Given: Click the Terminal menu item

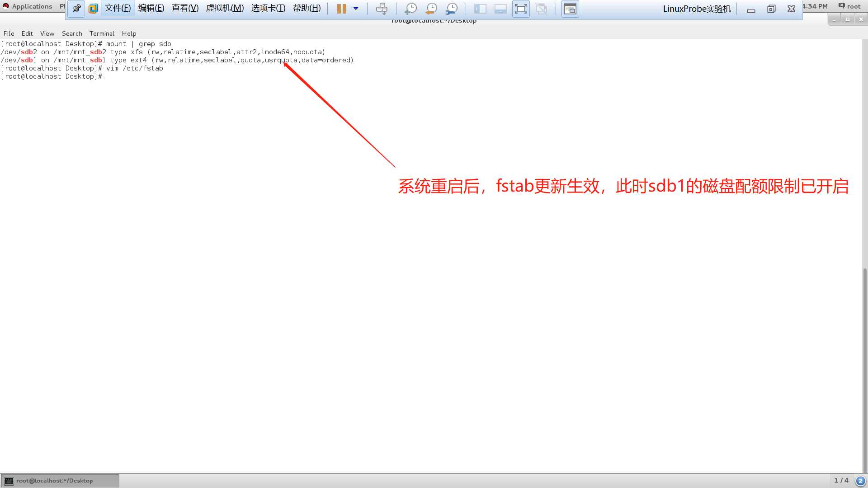Looking at the screenshot, I should 101,33.
